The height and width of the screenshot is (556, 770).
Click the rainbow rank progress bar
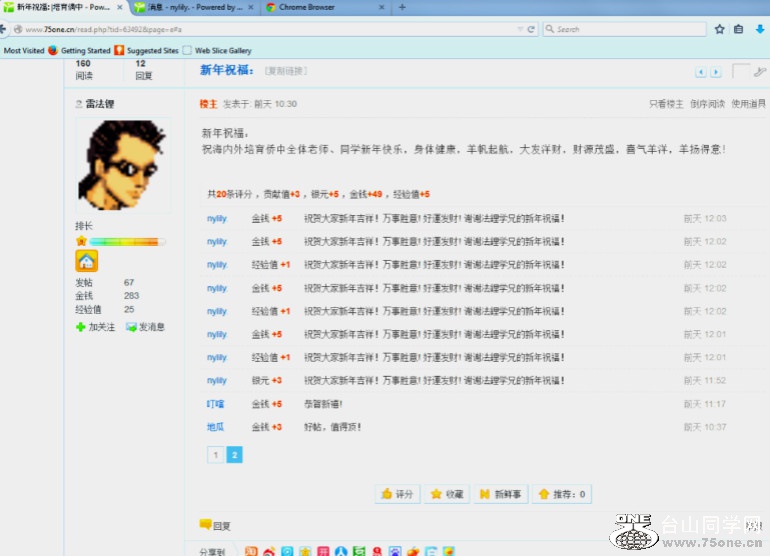pos(127,242)
